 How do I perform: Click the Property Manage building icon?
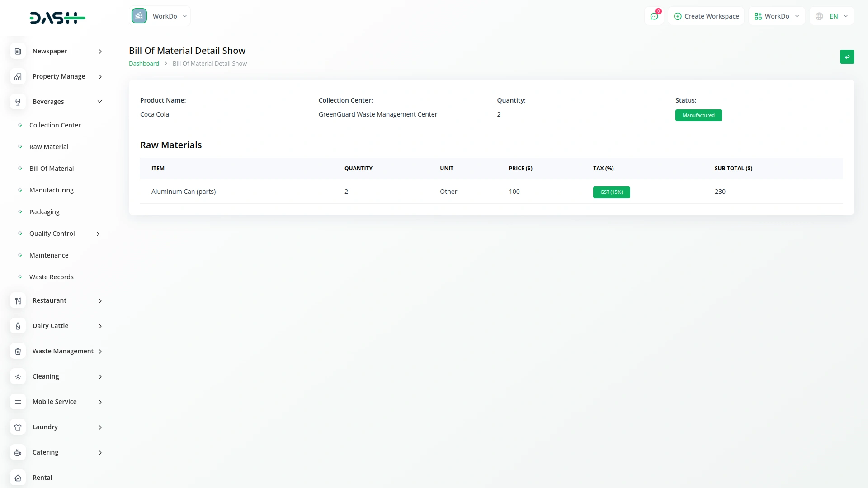pos(18,77)
